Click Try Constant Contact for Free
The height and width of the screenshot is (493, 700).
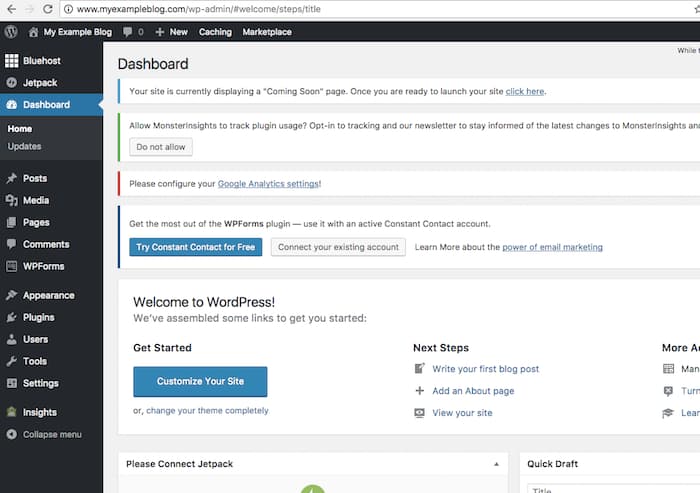196,247
